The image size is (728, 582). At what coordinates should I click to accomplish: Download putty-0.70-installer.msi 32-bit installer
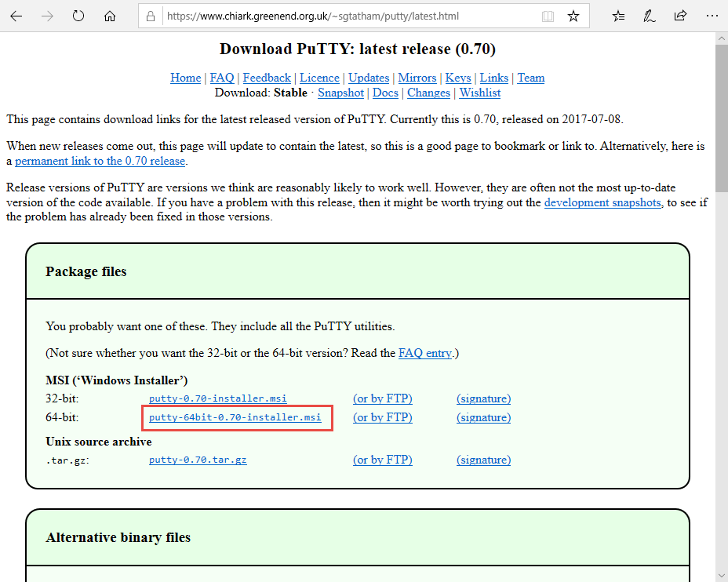(x=218, y=398)
